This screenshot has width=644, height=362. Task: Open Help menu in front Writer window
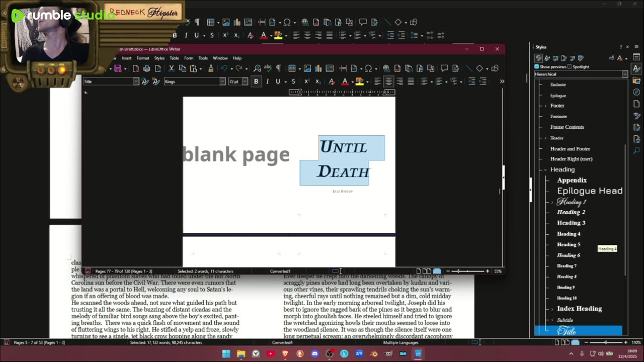tap(237, 58)
